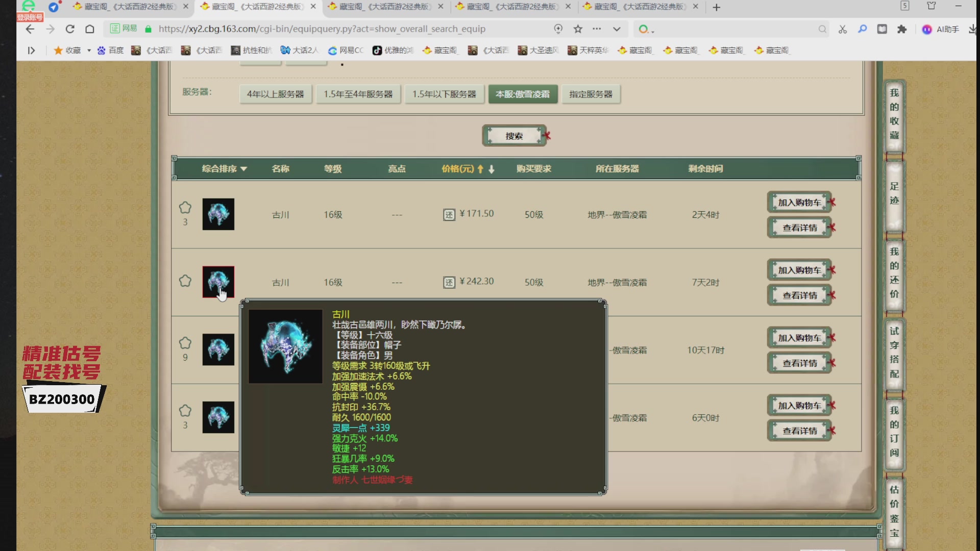Open the reading mode book icon

point(882,29)
